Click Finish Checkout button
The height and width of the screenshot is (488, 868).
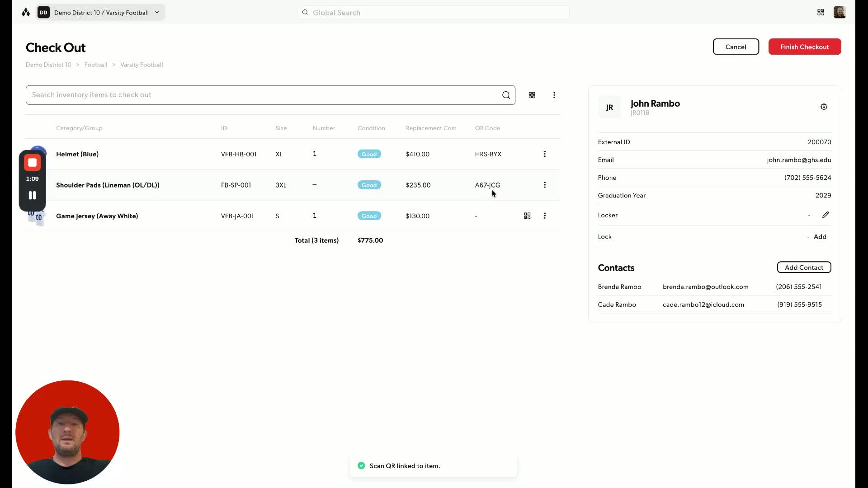coord(804,47)
